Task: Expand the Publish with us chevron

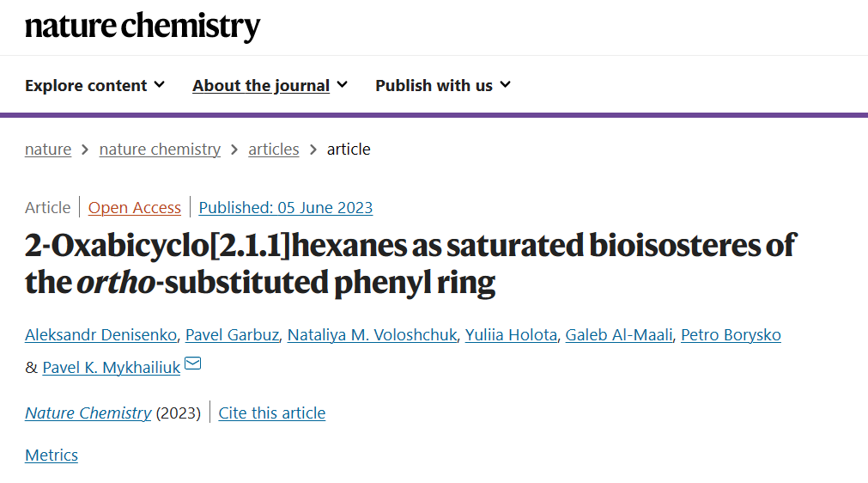Action: pyautogui.click(x=505, y=85)
